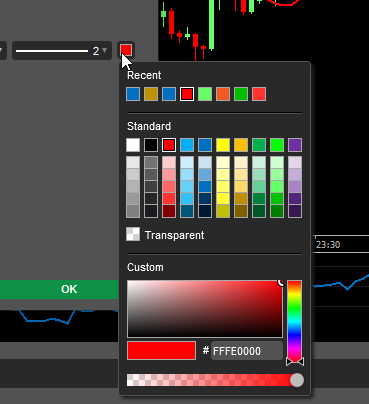This screenshot has width=369, height=404.
Task: Click inside the custom saturation gradient box
Action: coord(205,309)
